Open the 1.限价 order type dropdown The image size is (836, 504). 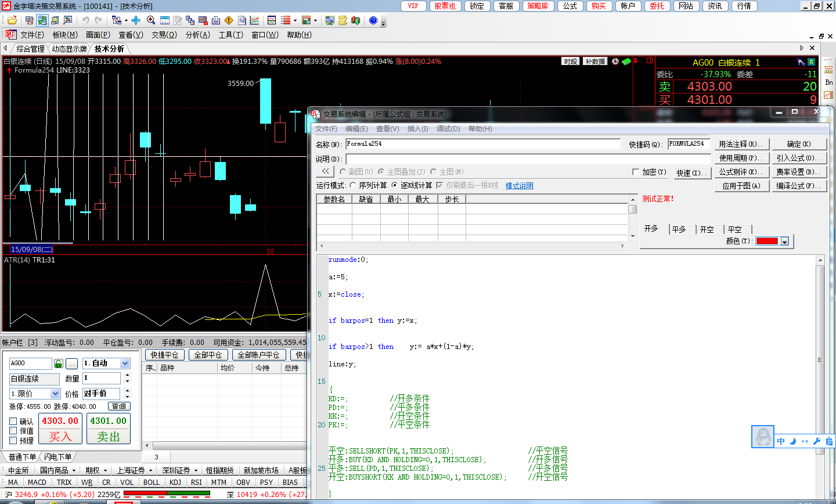55,394
